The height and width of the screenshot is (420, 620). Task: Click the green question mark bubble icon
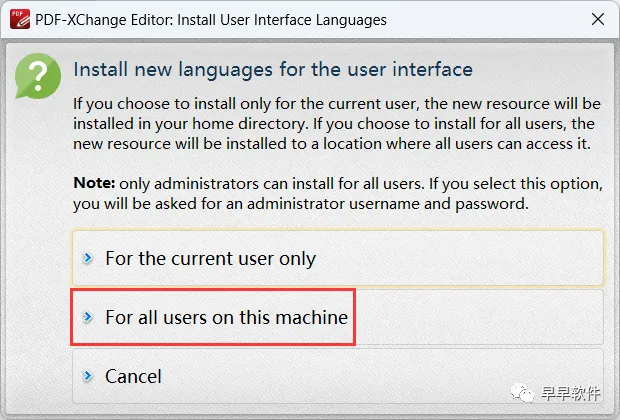pos(36,76)
